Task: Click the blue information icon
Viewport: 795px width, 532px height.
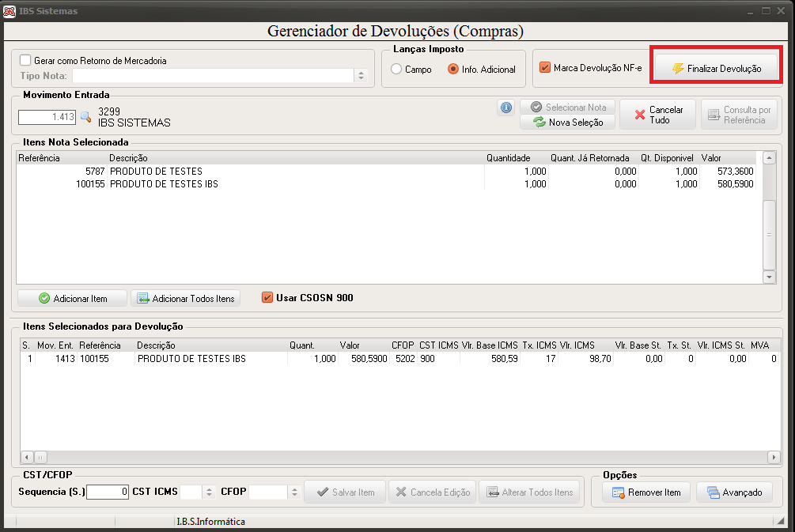Action: [506, 108]
